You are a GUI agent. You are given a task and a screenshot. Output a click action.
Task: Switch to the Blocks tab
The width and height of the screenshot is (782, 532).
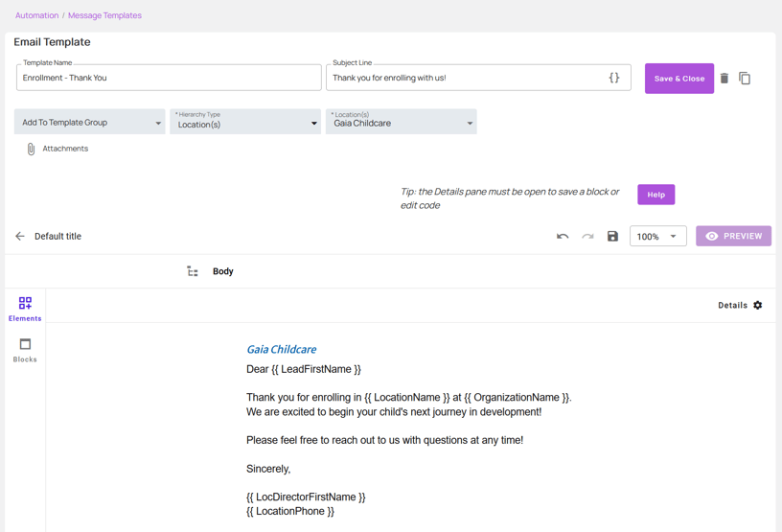25,350
